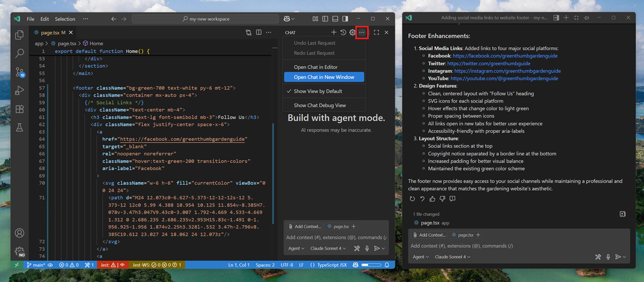Open the Facebook greenthumbgardenguide link

point(505,56)
